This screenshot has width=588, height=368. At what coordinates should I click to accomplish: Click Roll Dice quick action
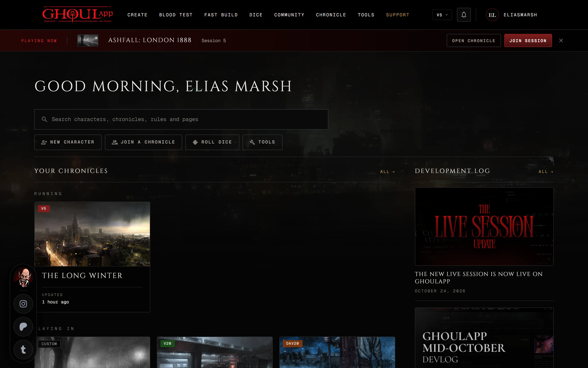(x=212, y=142)
